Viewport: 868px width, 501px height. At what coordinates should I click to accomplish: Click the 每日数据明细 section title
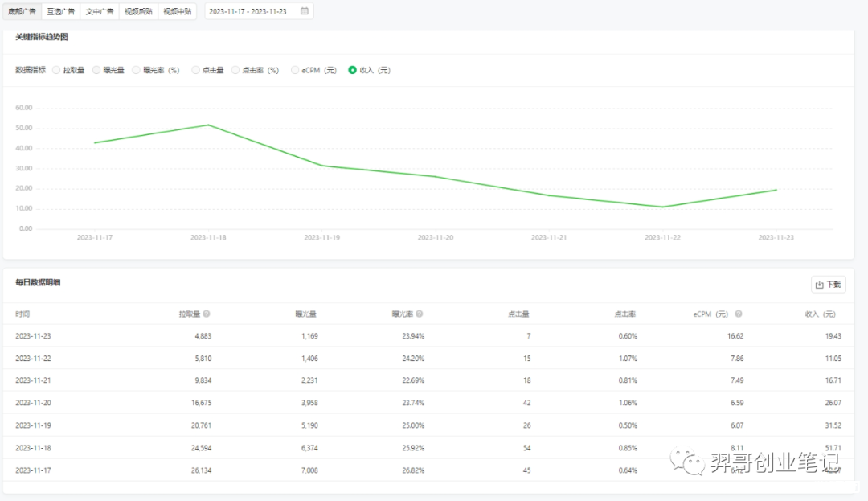point(38,282)
